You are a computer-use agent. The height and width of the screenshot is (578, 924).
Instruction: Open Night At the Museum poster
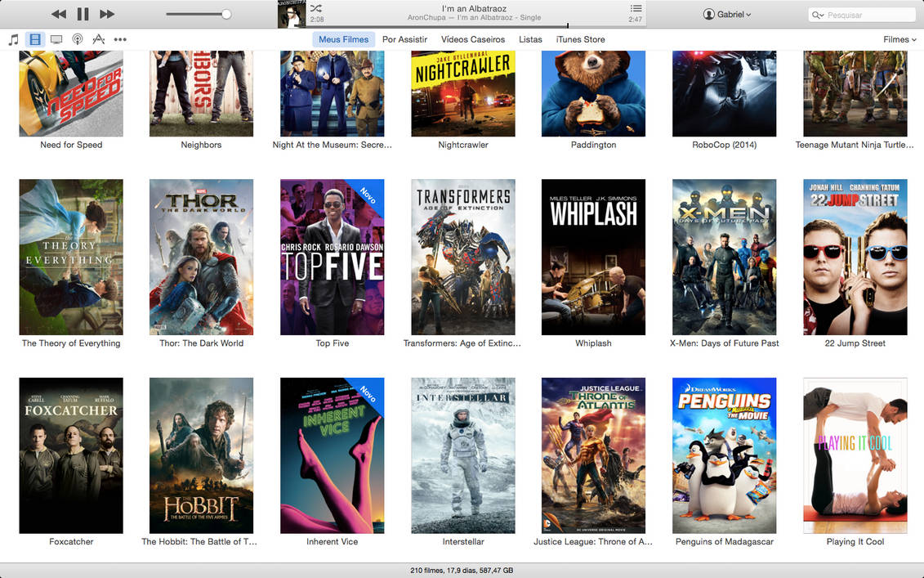(x=333, y=93)
